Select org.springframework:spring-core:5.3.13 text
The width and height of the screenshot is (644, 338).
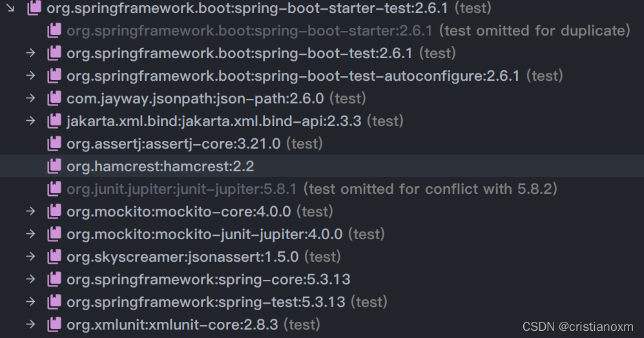pos(209,279)
